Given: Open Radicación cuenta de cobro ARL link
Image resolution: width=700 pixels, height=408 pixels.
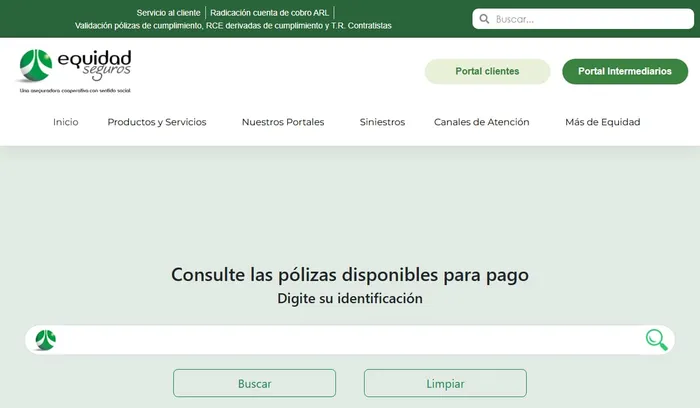Looking at the screenshot, I should 269,13.
